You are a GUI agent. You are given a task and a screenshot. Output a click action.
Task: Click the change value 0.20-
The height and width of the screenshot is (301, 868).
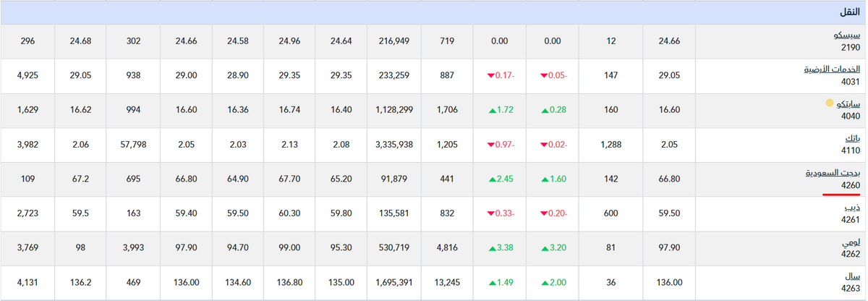pyautogui.click(x=557, y=214)
